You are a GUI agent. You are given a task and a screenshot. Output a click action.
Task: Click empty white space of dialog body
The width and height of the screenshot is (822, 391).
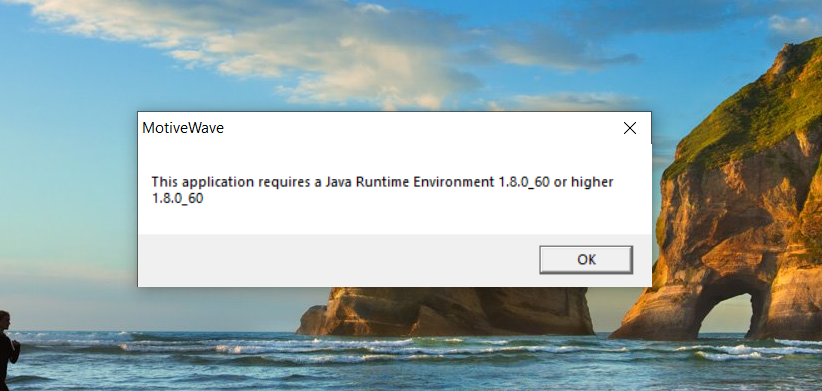pos(393,220)
